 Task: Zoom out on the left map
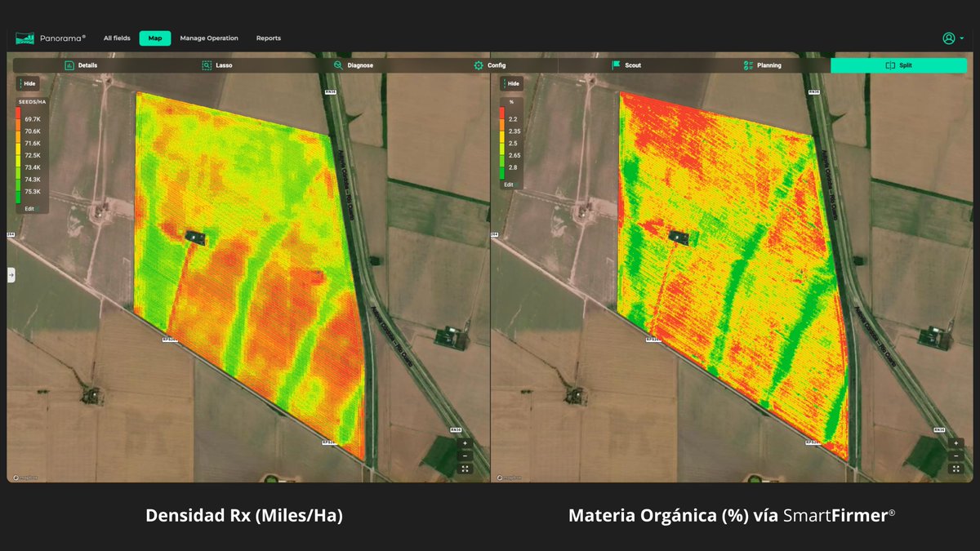pos(465,455)
